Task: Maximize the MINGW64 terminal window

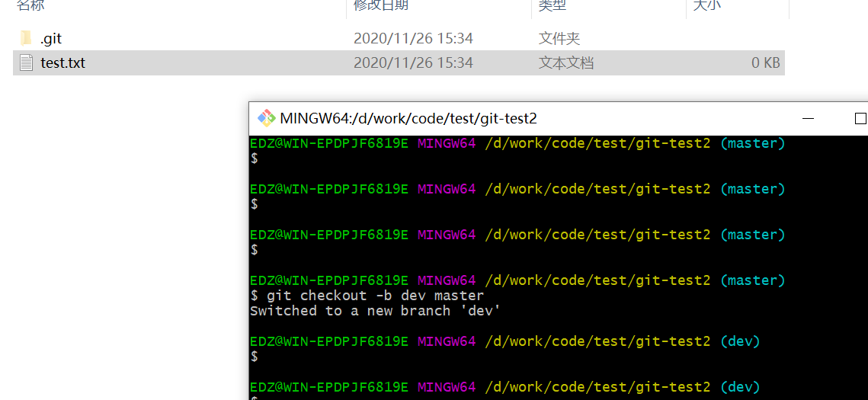Action: (x=860, y=118)
